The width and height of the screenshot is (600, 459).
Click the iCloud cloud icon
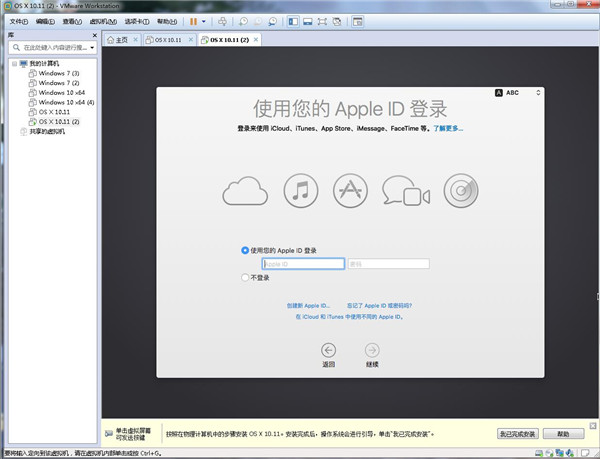pyautogui.click(x=245, y=190)
